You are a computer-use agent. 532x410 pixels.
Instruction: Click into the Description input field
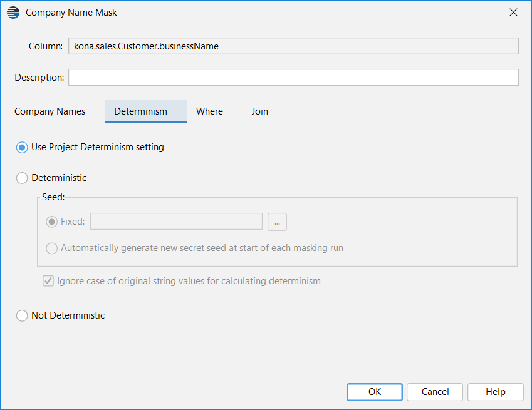click(x=293, y=77)
